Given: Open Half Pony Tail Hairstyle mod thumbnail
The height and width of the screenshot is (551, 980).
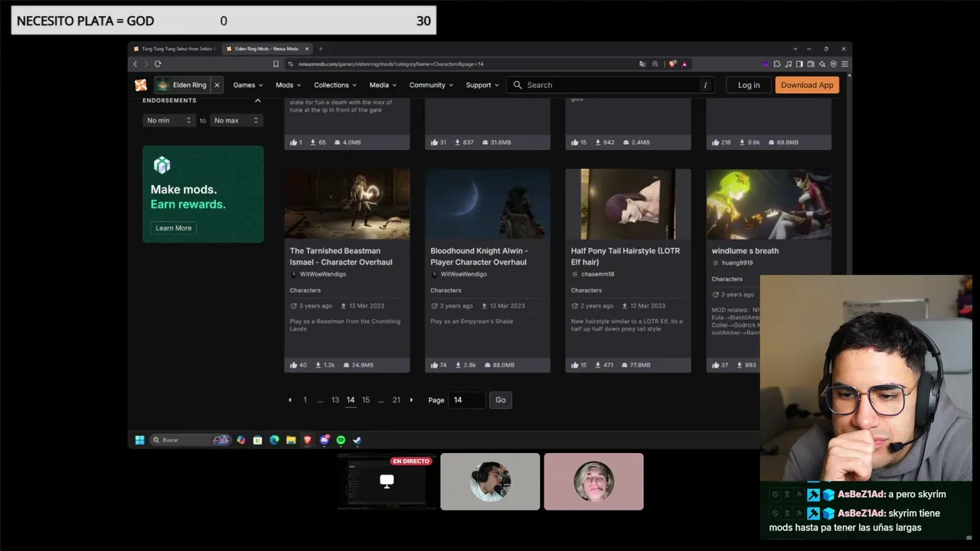Looking at the screenshot, I should tap(628, 204).
